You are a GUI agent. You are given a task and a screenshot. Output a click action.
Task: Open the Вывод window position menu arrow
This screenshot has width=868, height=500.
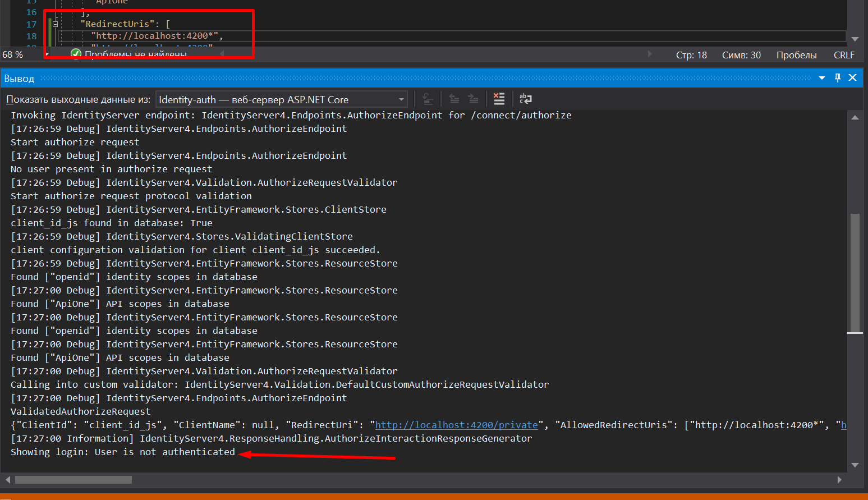coord(821,78)
